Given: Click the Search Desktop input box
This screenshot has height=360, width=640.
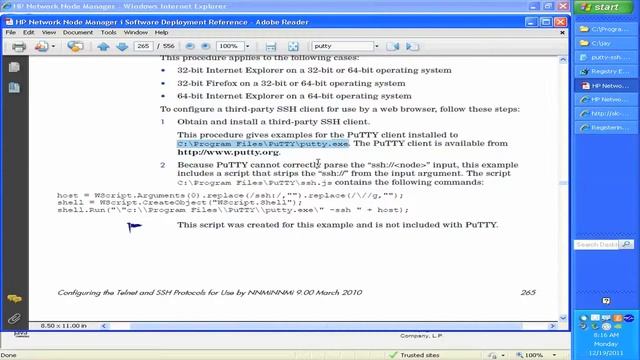Looking at the screenshot, I should [x=597, y=244].
